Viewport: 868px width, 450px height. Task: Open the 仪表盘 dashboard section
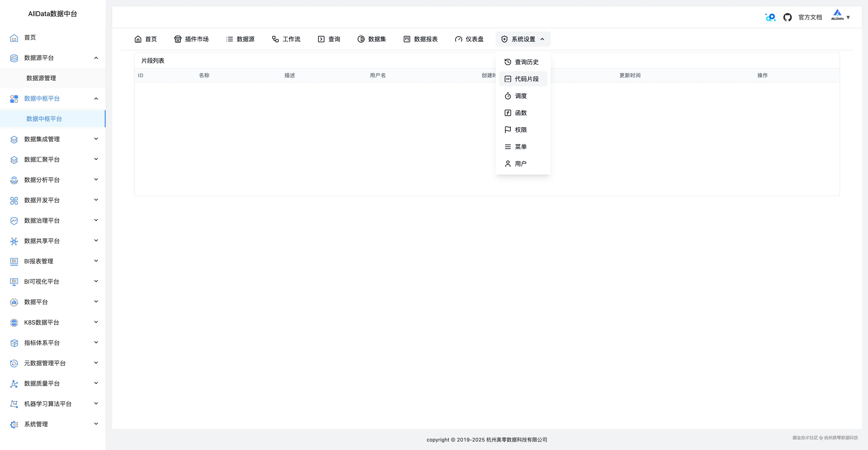coord(469,39)
